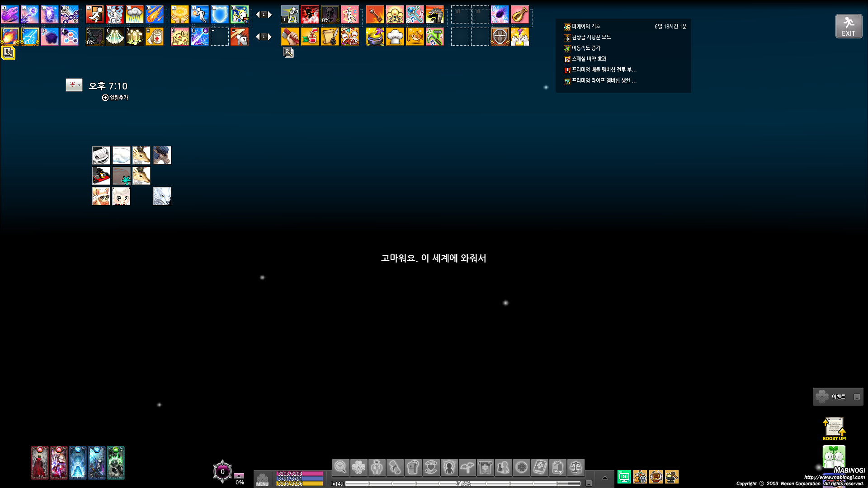Select the Cooking chef hat skill
Viewport: 868px width, 488px height.
(x=395, y=37)
